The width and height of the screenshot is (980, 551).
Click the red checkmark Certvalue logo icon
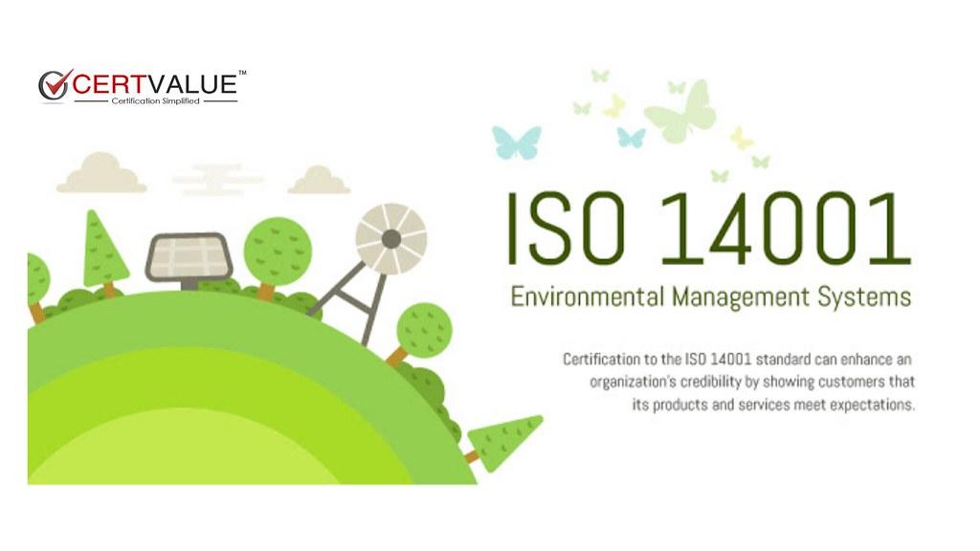[55, 84]
